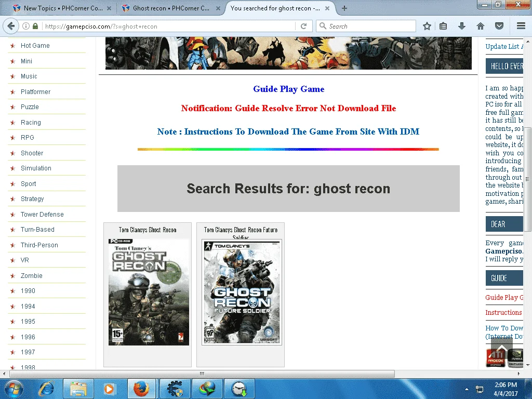Select the Tower Defense category
Screen dimensions: 532x399
pos(42,215)
